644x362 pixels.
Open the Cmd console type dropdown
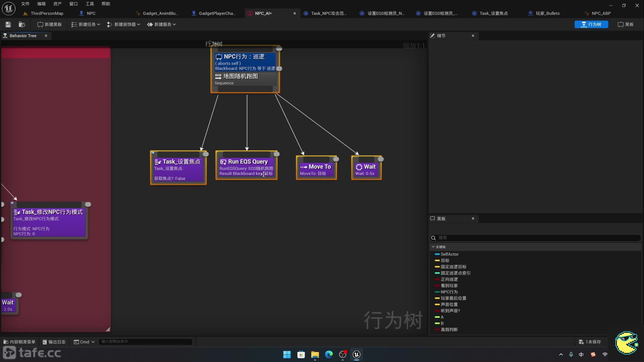[84, 342]
